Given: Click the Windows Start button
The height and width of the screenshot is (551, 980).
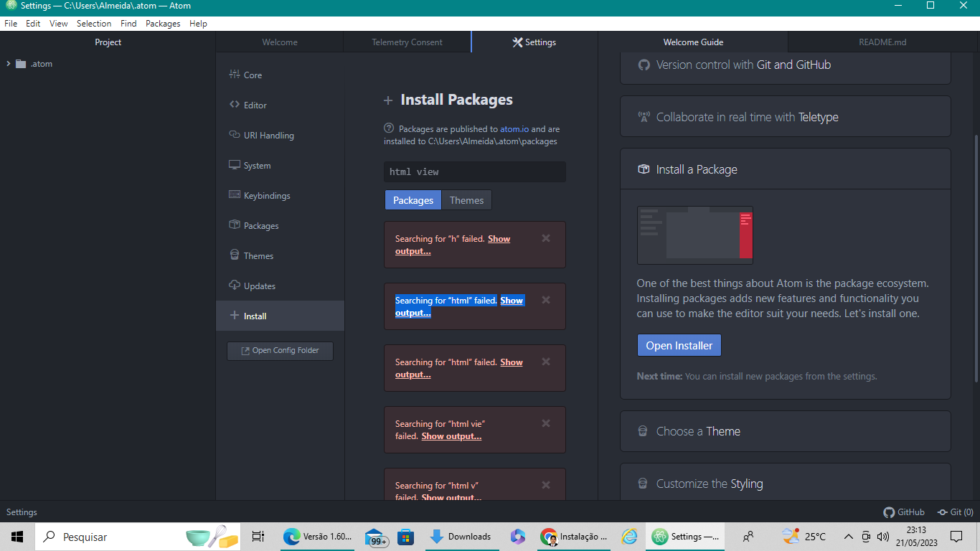Looking at the screenshot, I should [17, 537].
